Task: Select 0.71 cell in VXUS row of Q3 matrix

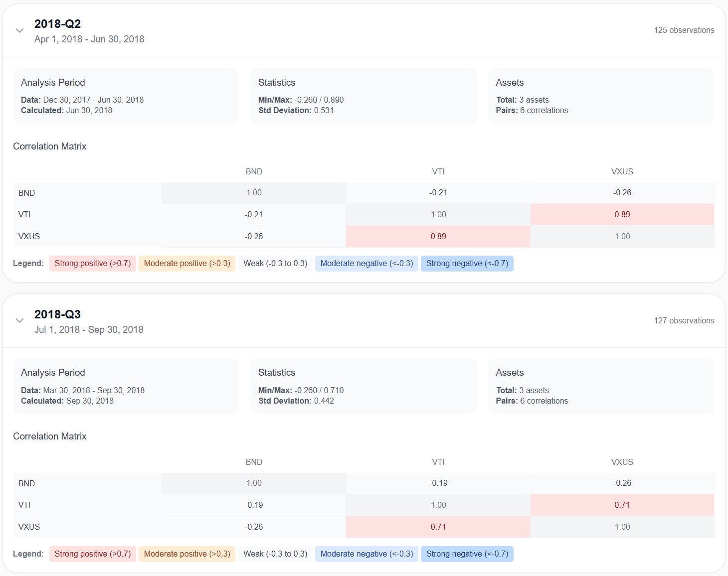Action: click(438, 527)
